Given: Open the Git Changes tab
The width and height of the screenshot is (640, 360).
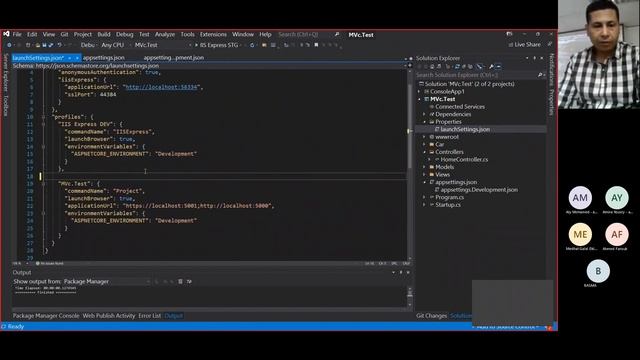Looking at the screenshot, I should point(431,316).
